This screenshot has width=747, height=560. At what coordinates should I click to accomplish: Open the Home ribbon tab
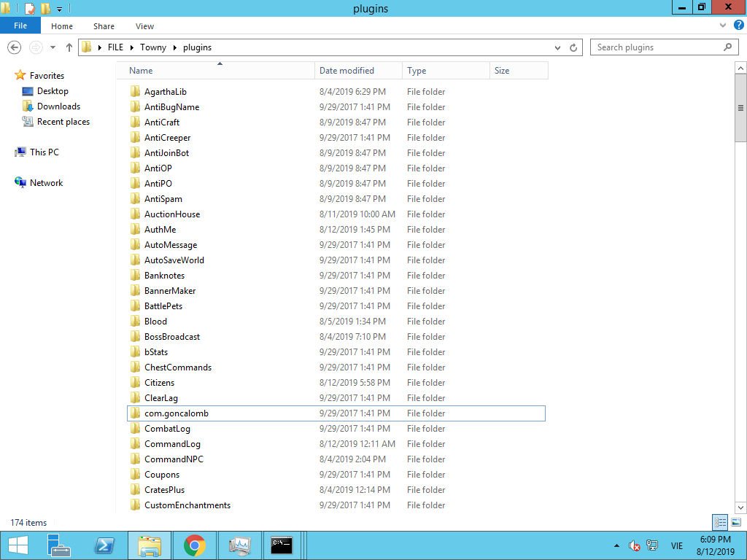coord(62,26)
